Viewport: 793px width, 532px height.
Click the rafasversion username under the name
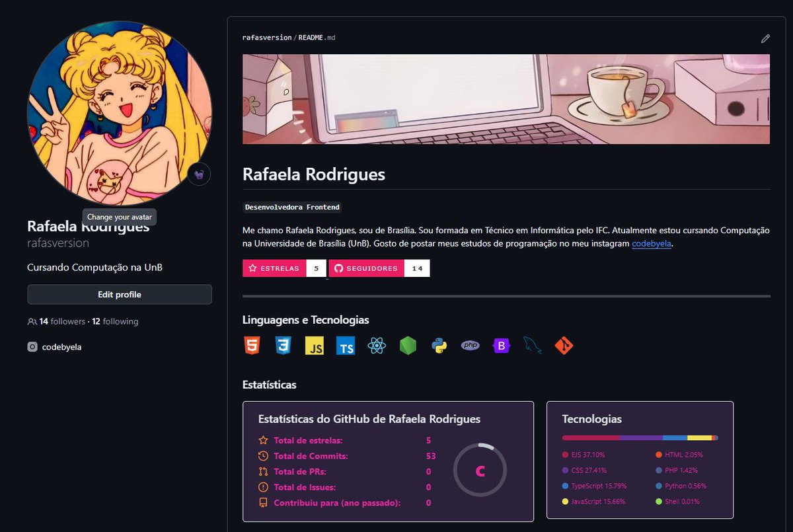[x=58, y=243]
